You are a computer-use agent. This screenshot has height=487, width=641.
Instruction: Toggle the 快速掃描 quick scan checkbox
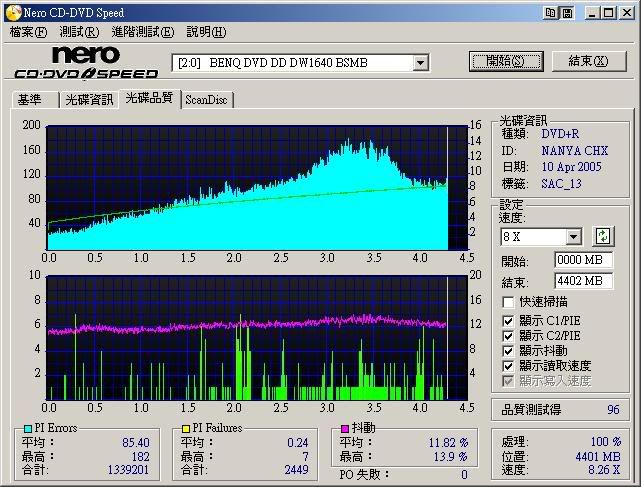coord(508,302)
